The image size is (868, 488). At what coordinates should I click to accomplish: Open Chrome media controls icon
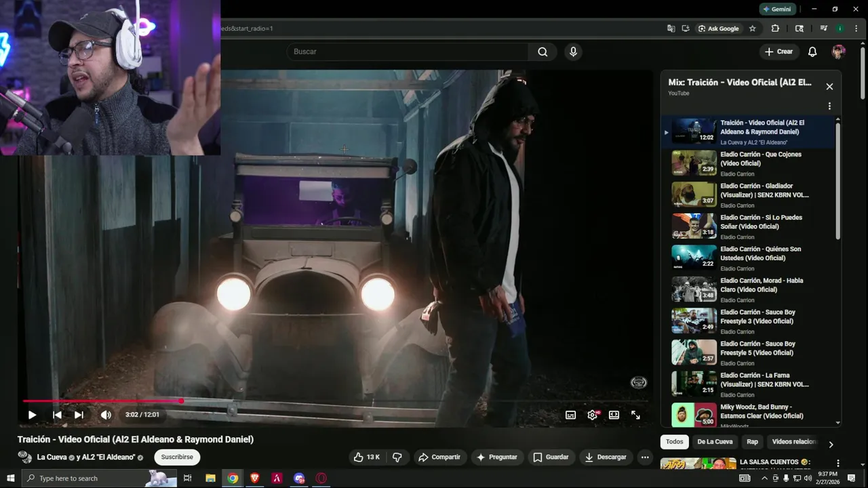[x=824, y=28]
